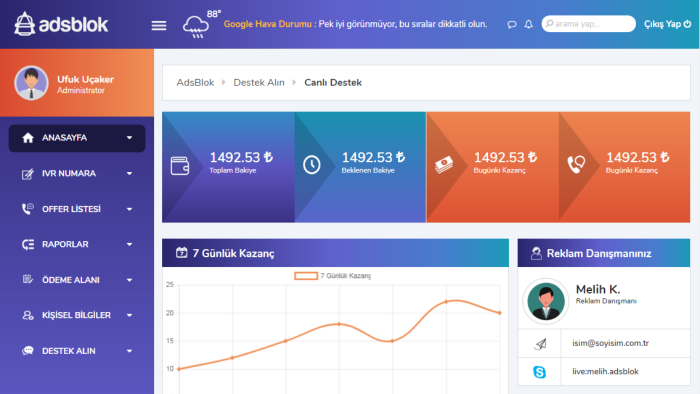The height and width of the screenshot is (394, 700).
Task: Go to the AdsBlok breadcrumb link
Action: pos(195,83)
